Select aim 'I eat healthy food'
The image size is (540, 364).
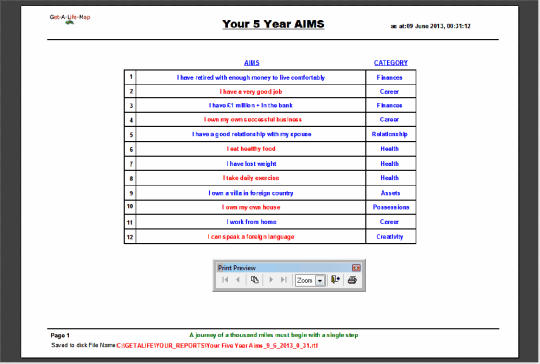pos(251,149)
